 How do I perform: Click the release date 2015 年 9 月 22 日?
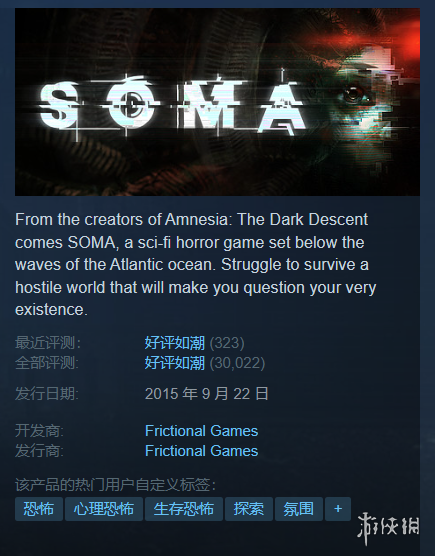click(207, 394)
